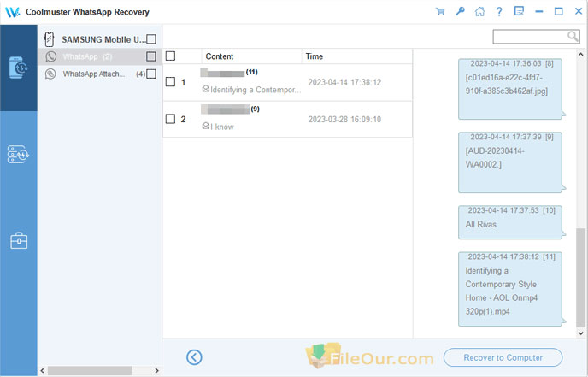The width and height of the screenshot is (588, 377).
Task: Maximize the Coolmuster window
Action: pos(559,11)
